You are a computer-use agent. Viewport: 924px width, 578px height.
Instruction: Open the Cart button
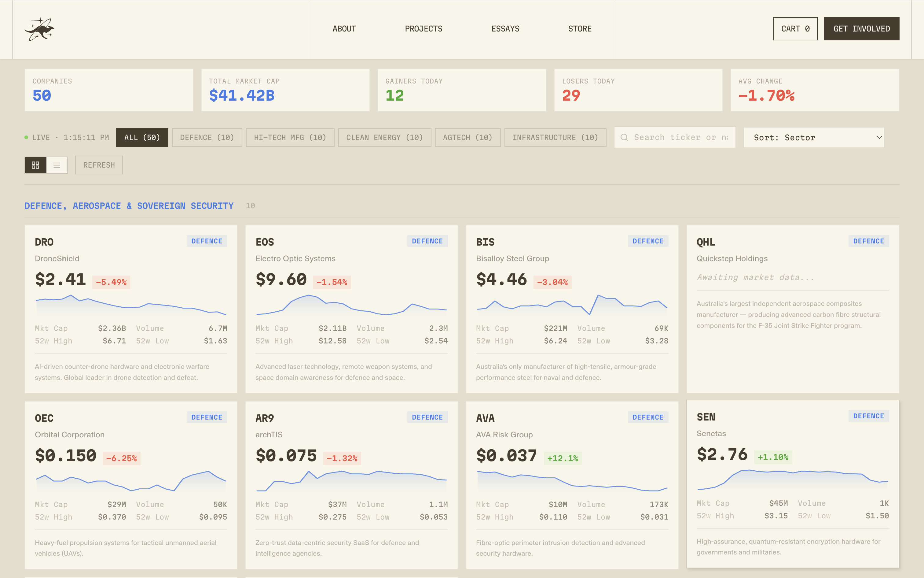[795, 29]
